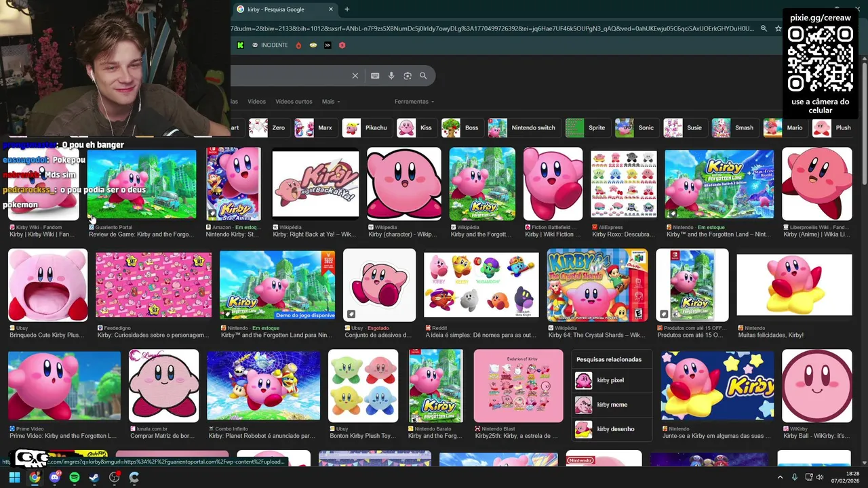Select the Plush filter chip

tap(833, 127)
